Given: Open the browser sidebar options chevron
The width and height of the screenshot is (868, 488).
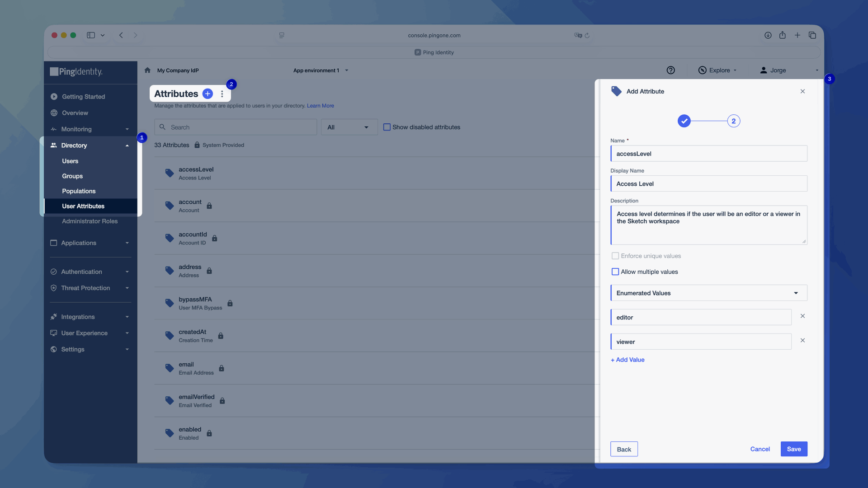Looking at the screenshot, I should [103, 35].
